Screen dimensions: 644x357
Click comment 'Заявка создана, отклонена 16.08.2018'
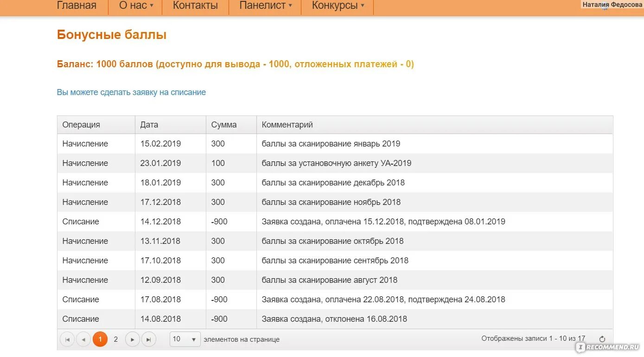(334, 319)
